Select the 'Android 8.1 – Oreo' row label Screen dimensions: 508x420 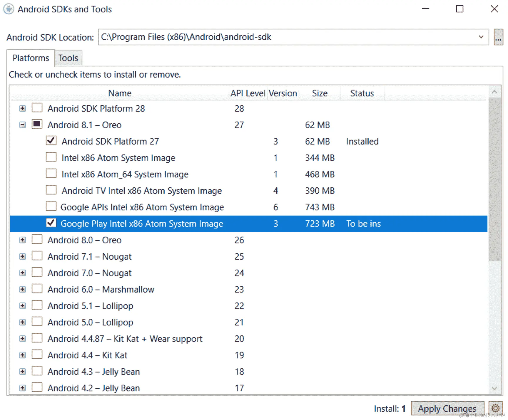coord(84,125)
